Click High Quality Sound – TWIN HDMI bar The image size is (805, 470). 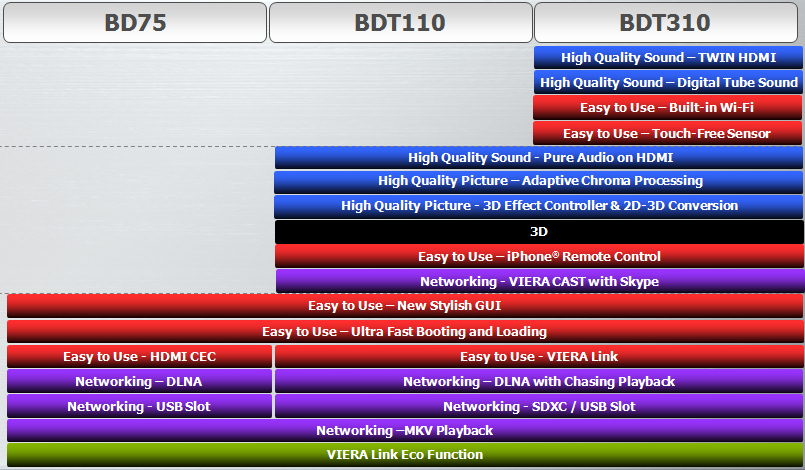pyautogui.click(x=668, y=58)
